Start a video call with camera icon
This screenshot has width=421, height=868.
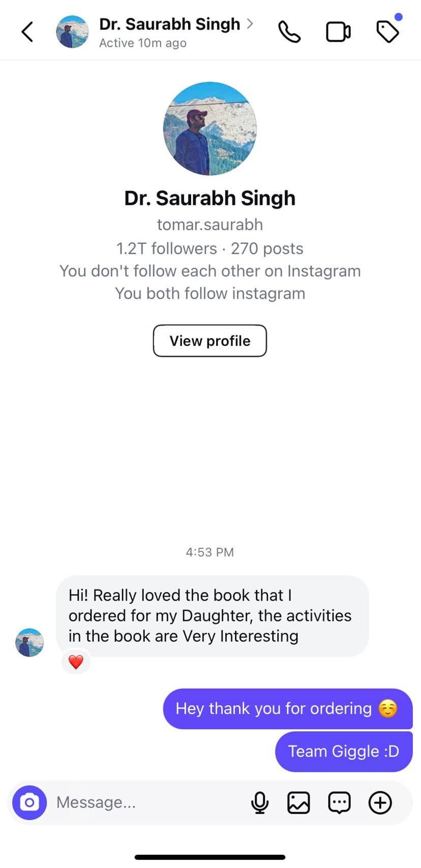[338, 32]
